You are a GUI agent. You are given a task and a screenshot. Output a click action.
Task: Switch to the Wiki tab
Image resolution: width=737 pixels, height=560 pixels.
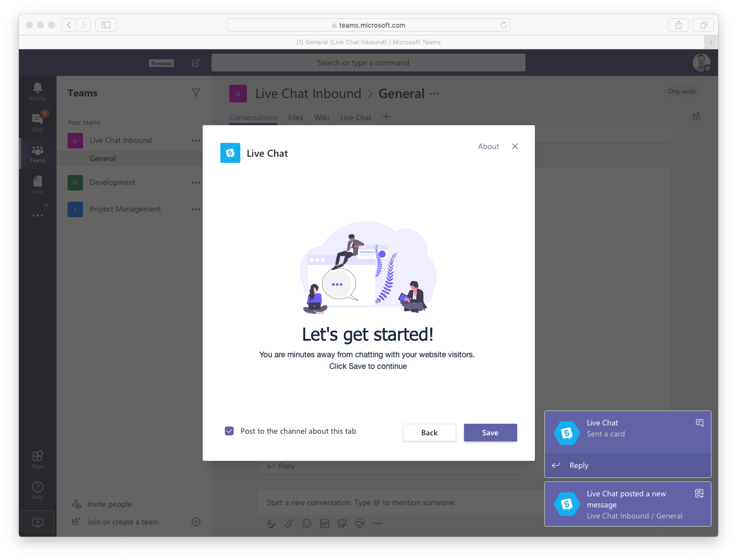[x=322, y=117]
